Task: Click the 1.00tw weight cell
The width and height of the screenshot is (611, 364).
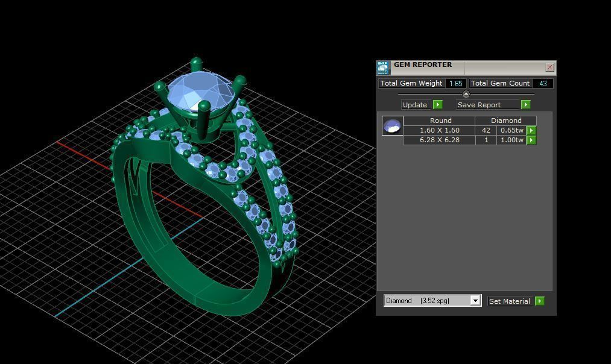Action: [511, 140]
